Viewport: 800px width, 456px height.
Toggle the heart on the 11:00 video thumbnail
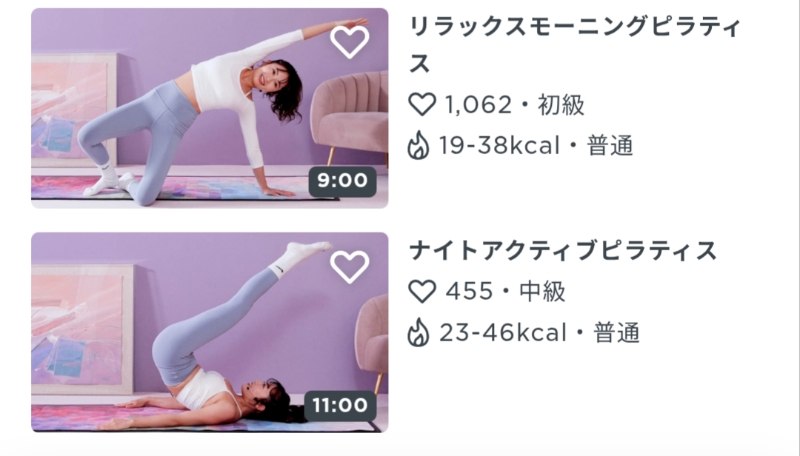click(349, 266)
